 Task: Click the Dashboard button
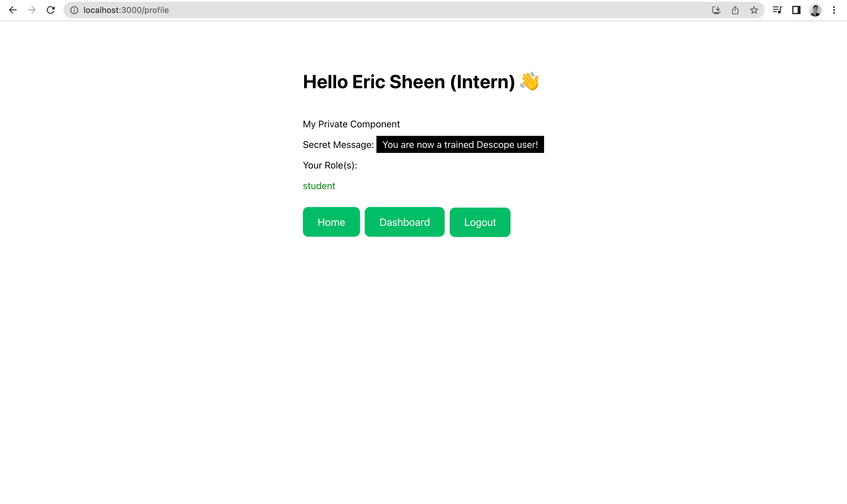[404, 222]
